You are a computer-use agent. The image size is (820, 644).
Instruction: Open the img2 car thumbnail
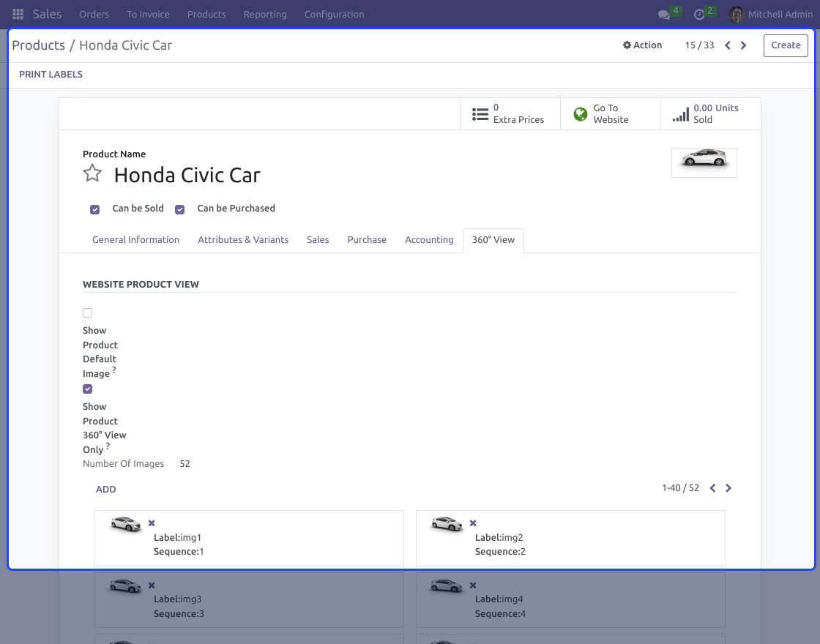click(447, 524)
